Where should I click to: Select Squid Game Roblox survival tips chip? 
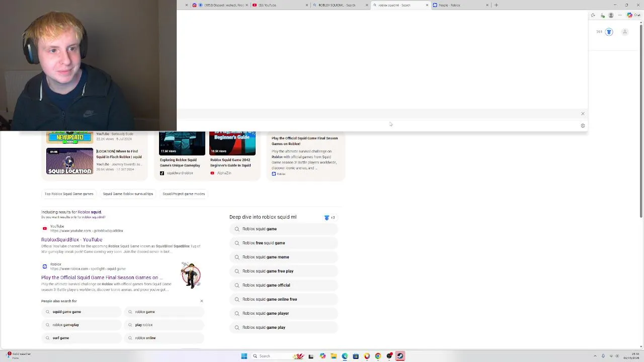click(128, 194)
